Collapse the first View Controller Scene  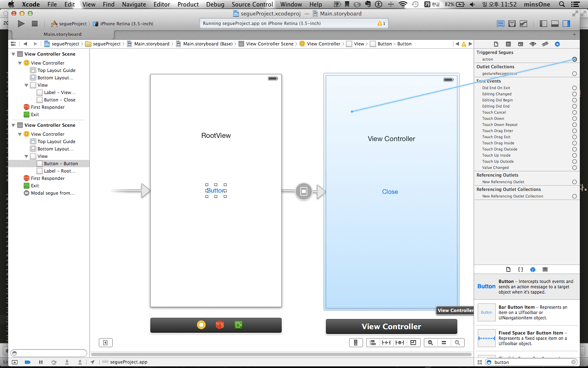pyautogui.click(x=13, y=54)
